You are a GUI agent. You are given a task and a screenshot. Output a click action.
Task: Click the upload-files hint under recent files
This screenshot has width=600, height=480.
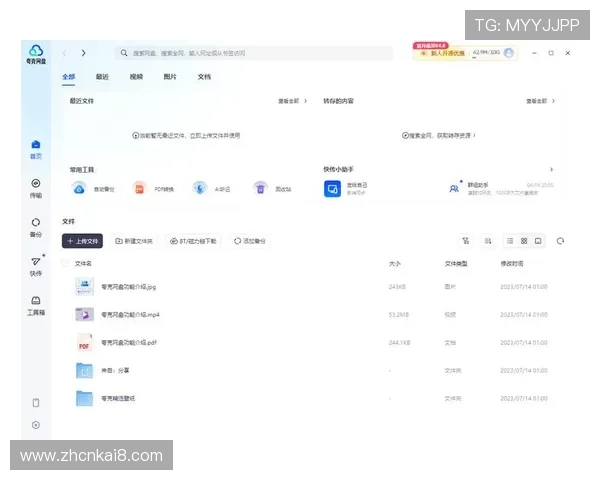click(186, 136)
